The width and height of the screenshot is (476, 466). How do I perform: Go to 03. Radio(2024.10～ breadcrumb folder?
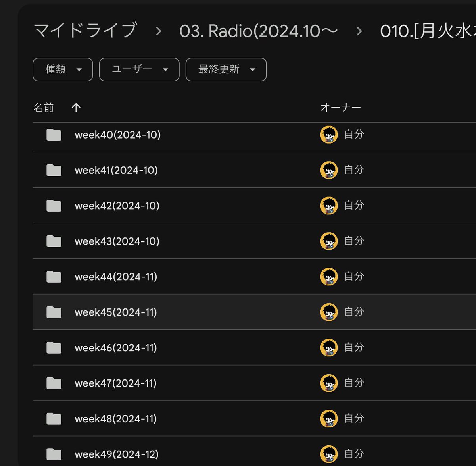point(259,31)
